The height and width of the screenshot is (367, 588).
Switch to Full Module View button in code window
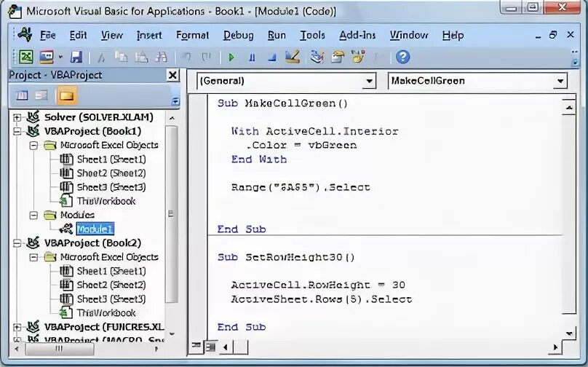210,347
